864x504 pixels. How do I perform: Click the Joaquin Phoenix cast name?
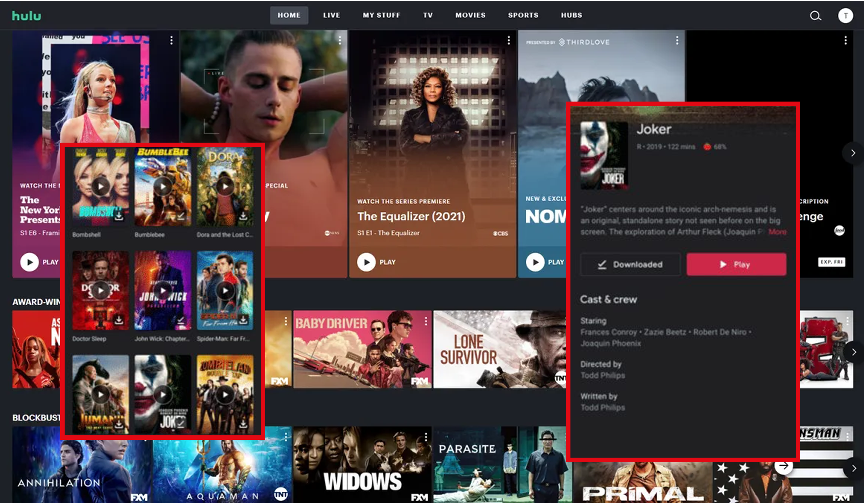coord(610,343)
